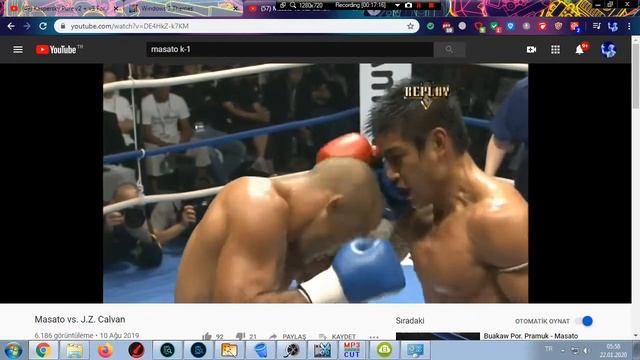Open the up-next video thumbnail
Image resolution: width=640 pixels, height=360 pixels.
[438, 336]
